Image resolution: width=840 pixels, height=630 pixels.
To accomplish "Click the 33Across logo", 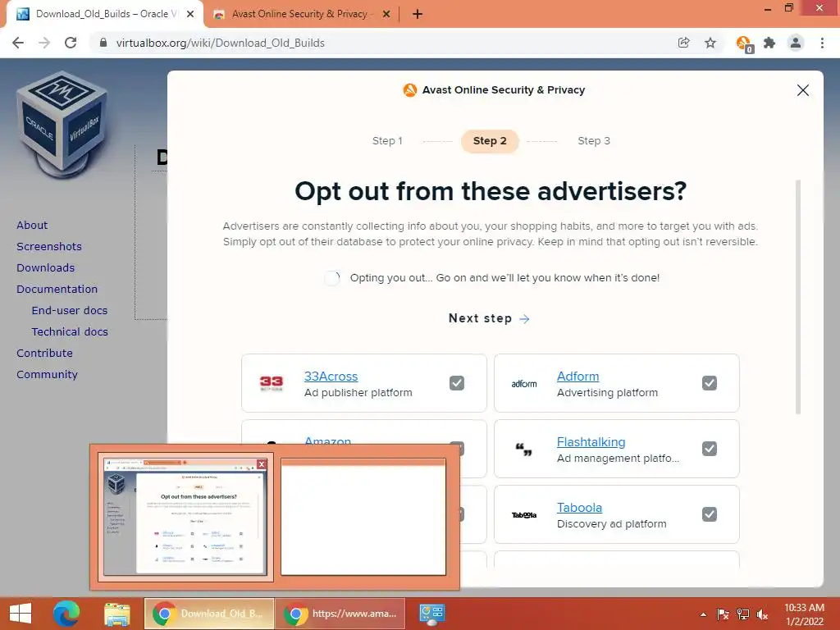I will [271, 383].
